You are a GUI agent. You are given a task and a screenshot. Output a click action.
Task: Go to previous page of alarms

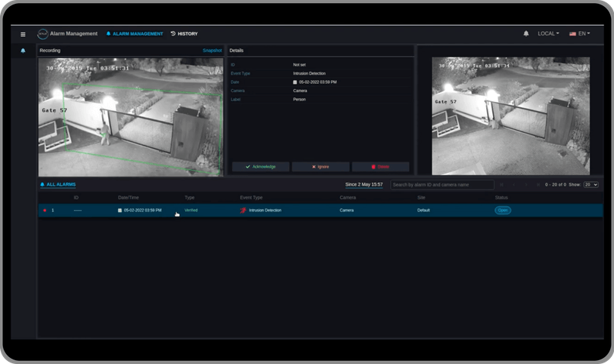pos(513,184)
